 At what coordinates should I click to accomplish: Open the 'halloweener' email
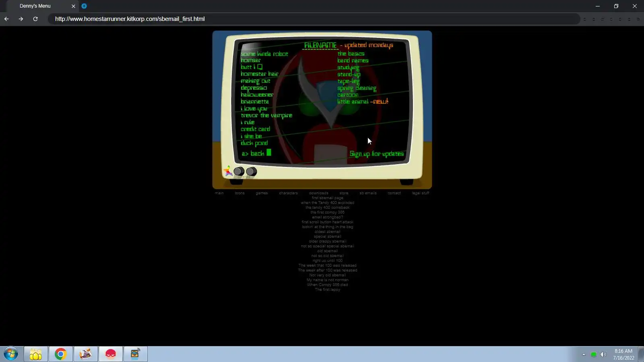pyautogui.click(x=257, y=95)
